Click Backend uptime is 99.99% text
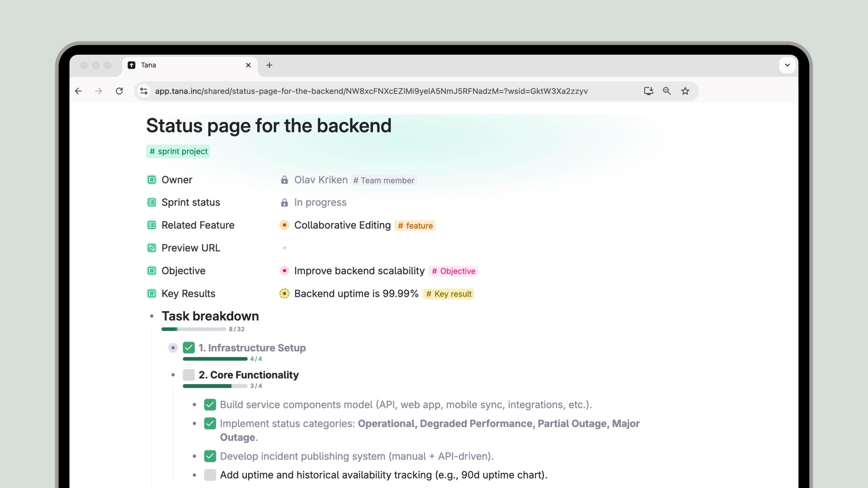This screenshot has height=488, width=868. pyautogui.click(x=356, y=294)
